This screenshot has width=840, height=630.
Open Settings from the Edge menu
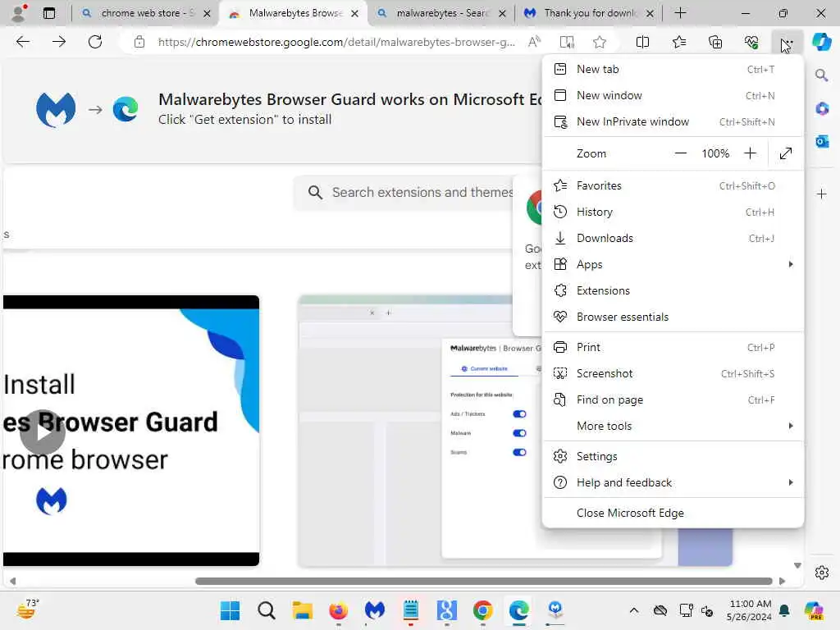point(673,456)
